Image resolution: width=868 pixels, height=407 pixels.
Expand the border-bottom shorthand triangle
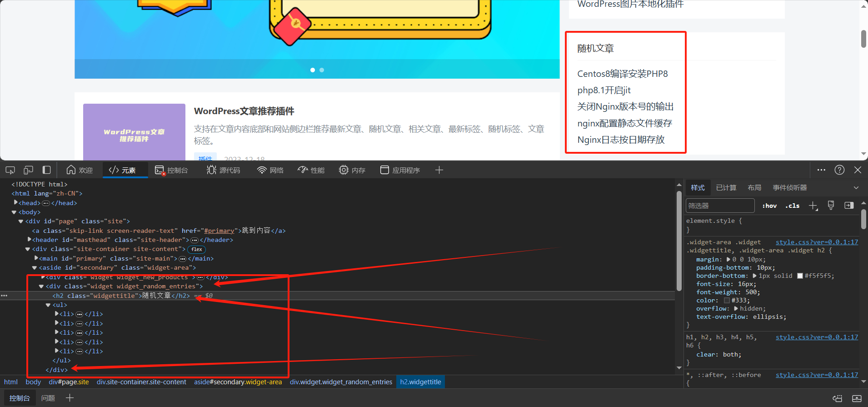click(755, 276)
